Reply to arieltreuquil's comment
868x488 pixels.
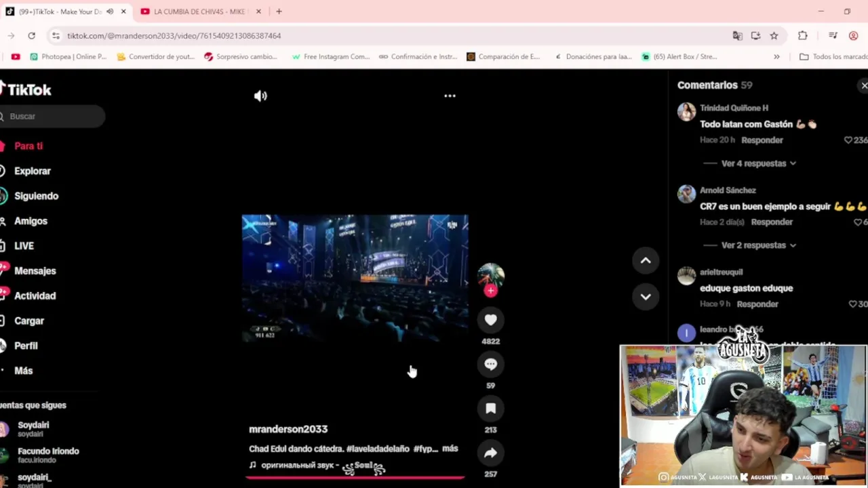click(x=757, y=304)
